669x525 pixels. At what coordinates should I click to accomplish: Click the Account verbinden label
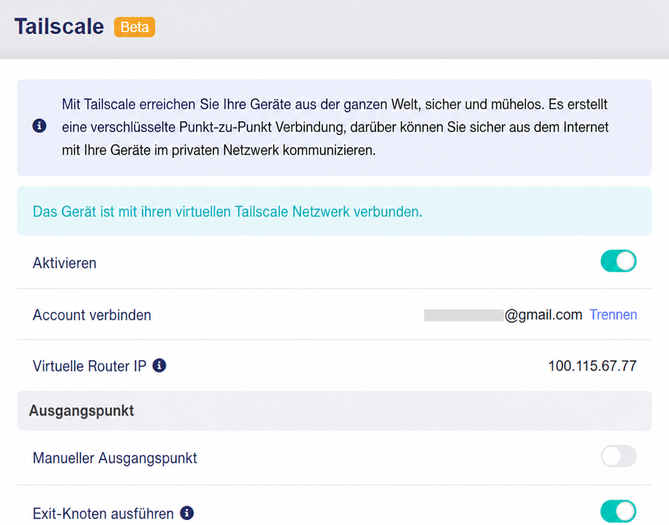tap(92, 315)
